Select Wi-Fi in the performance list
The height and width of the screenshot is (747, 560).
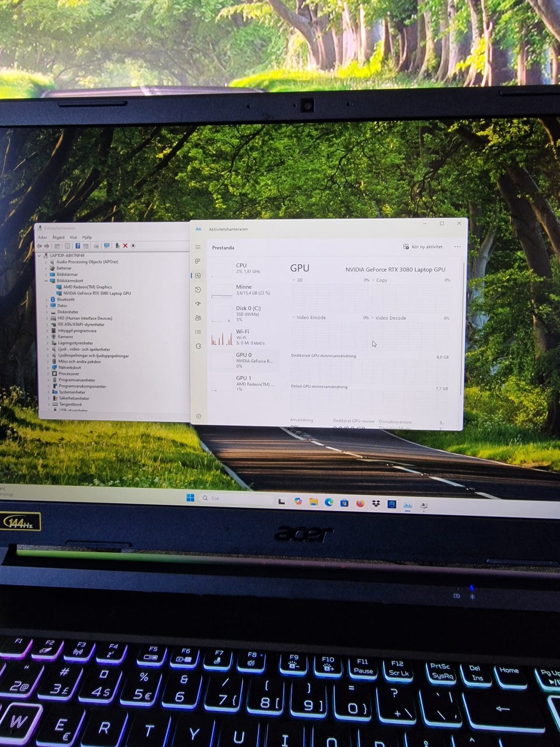[244, 337]
